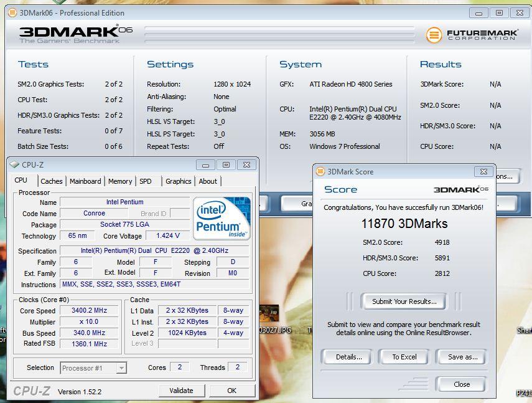Image resolution: width=532 pixels, height=403 pixels.
Task: Click the Level 2 cache value 1024 KBytes
Action: 187,333
